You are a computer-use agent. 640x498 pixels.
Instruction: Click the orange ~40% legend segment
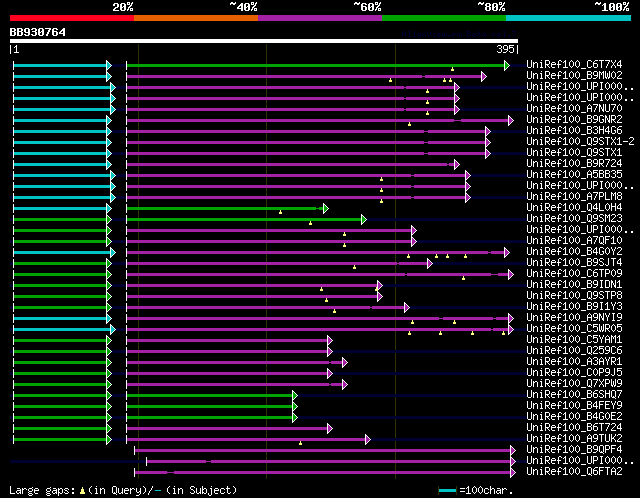tap(196, 18)
